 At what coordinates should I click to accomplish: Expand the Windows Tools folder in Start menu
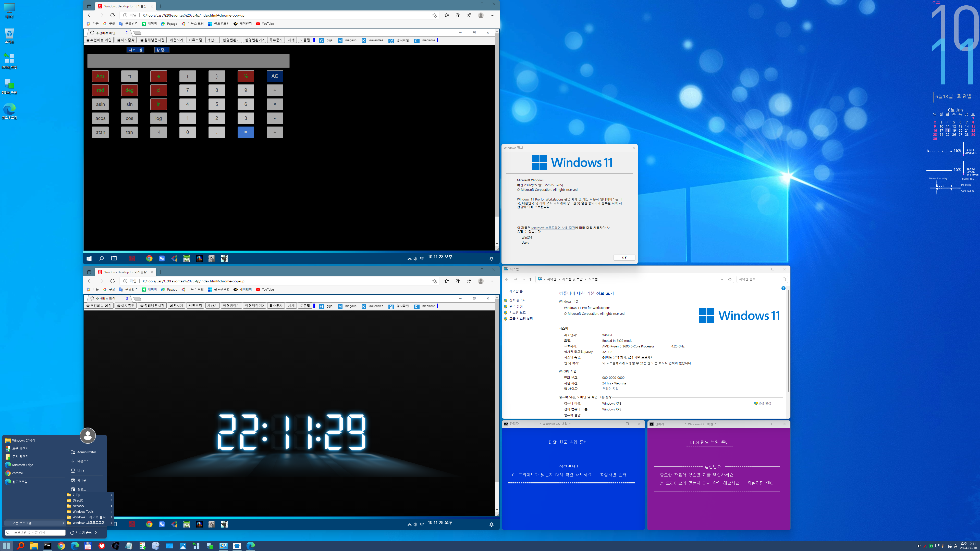[x=90, y=511]
